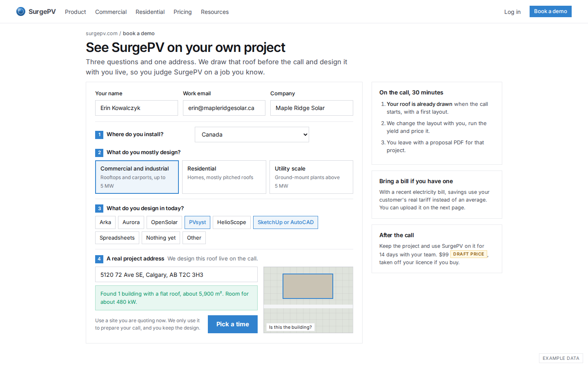The height and width of the screenshot is (368, 588).
Task: Toggle the Other tool chip
Action: [194, 238]
